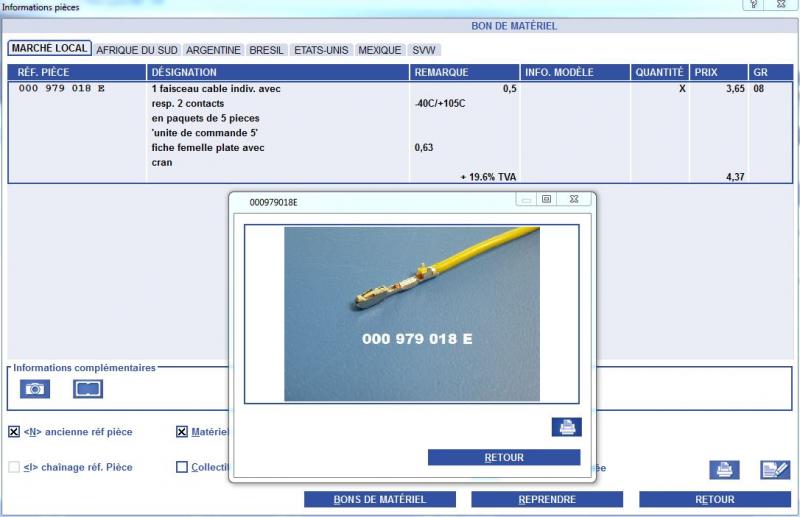
Task: Click the price 3,65 cell
Action: (x=735, y=89)
